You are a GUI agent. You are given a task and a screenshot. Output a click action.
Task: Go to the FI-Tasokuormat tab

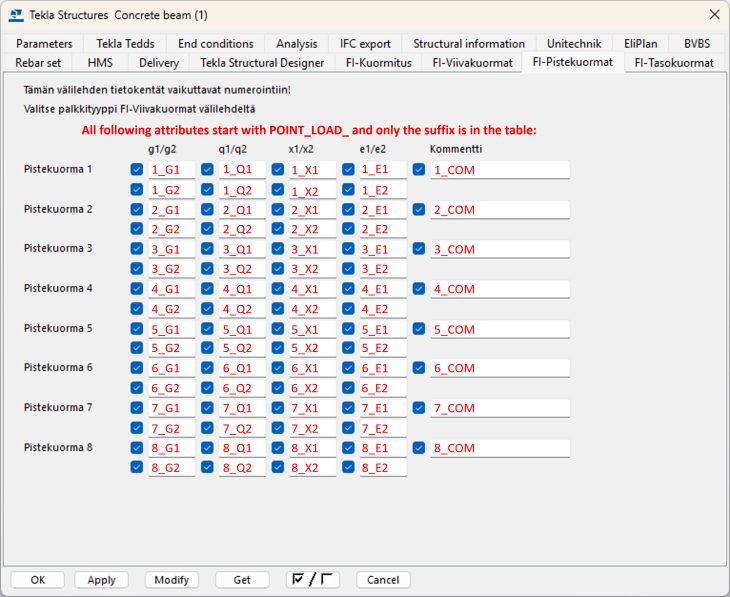(x=674, y=63)
